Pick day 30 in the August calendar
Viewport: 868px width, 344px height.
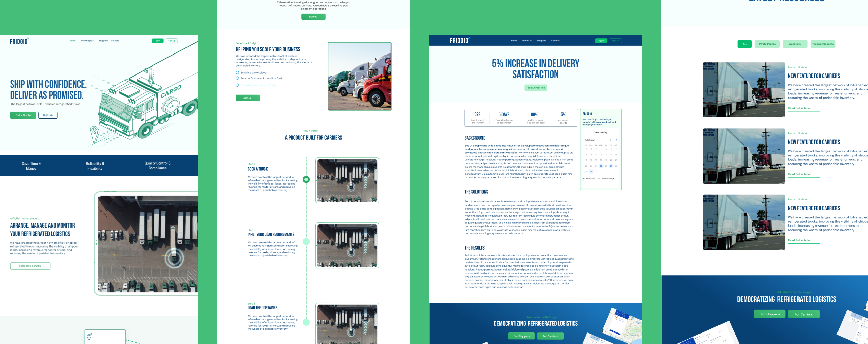coord(591,171)
